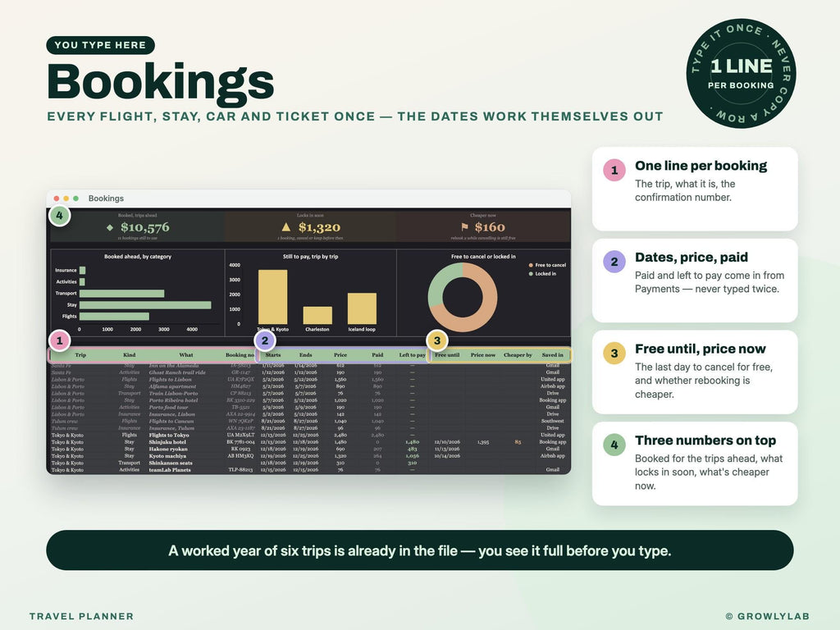This screenshot has height=630, width=840.
Task: Select the Kyoto machiya cell
Action: coord(167,456)
